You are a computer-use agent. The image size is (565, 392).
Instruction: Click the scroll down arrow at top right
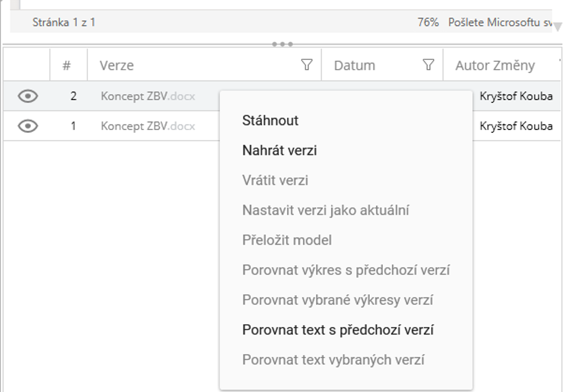(x=557, y=26)
